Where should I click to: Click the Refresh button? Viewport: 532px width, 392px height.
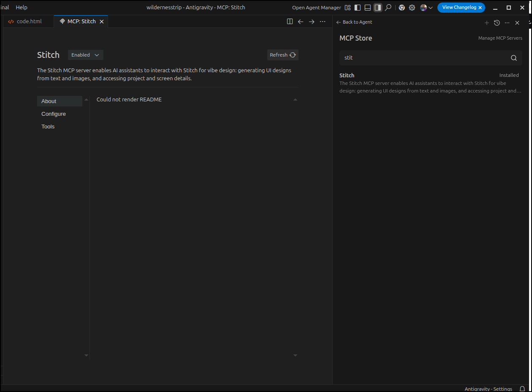click(x=283, y=55)
